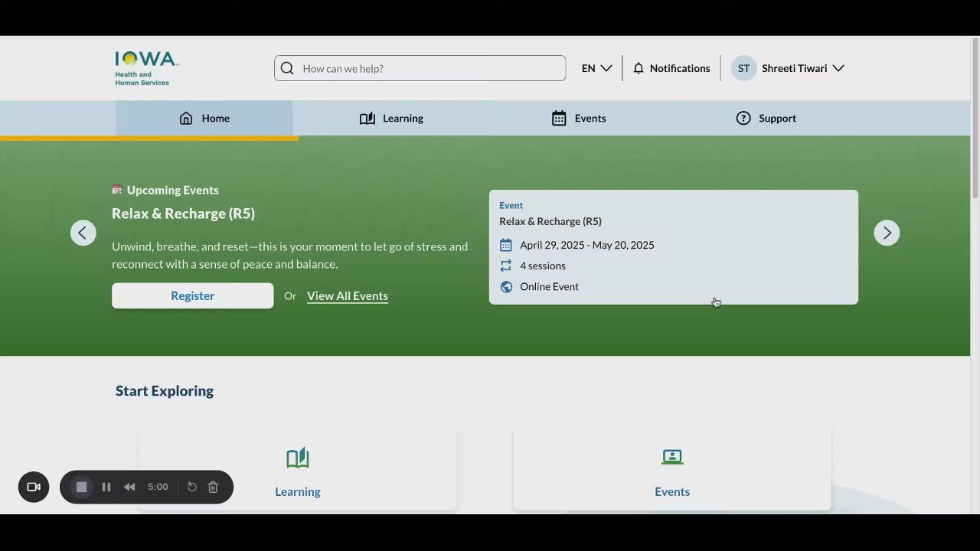Image resolution: width=980 pixels, height=551 pixels.
Task: Click the Support question mark icon
Action: 743,118
